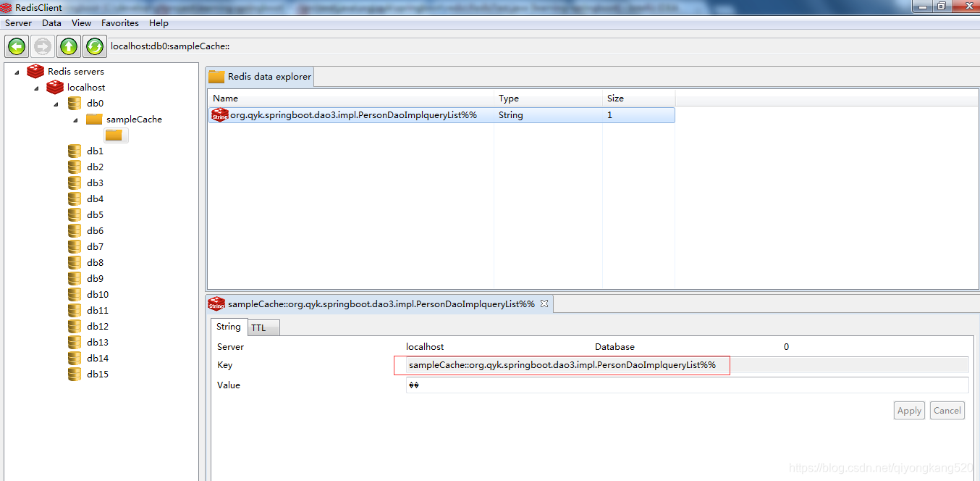The width and height of the screenshot is (980, 481).
Task: Click the RedisClient title bar app icon
Action: pyautogui.click(x=7, y=7)
